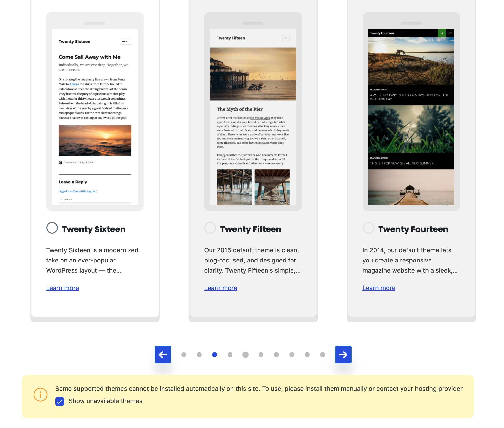Jump to the tenth carousel page dot
The height and width of the screenshot is (428, 504).
[x=322, y=354]
